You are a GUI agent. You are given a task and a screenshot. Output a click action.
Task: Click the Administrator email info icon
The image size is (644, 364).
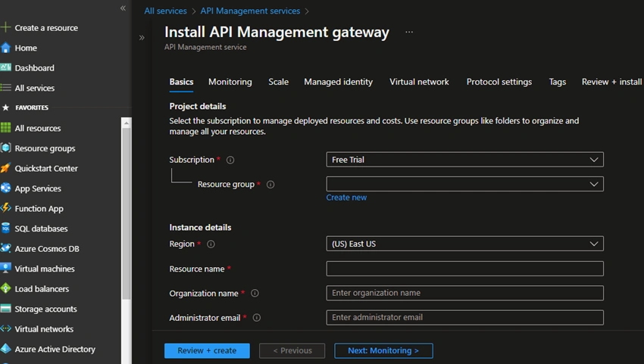point(257,318)
